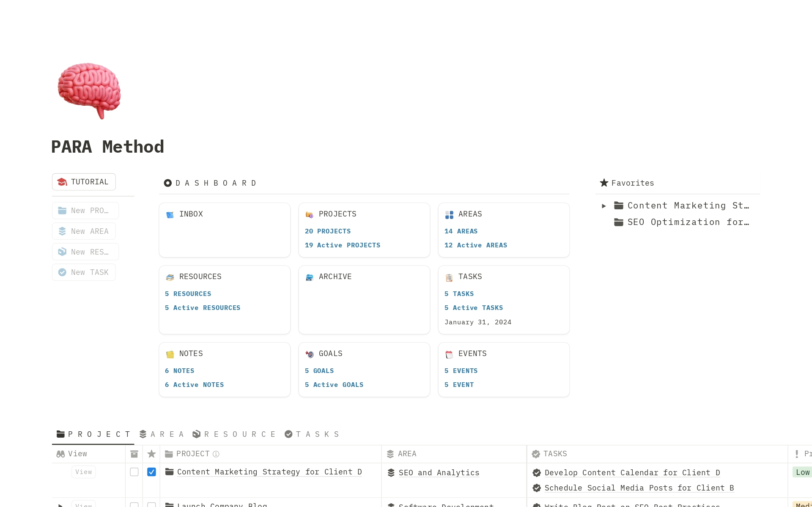Click the graduation cap icon beside TUTORIAL
This screenshot has width=812, height=507.
click(62, 182)
